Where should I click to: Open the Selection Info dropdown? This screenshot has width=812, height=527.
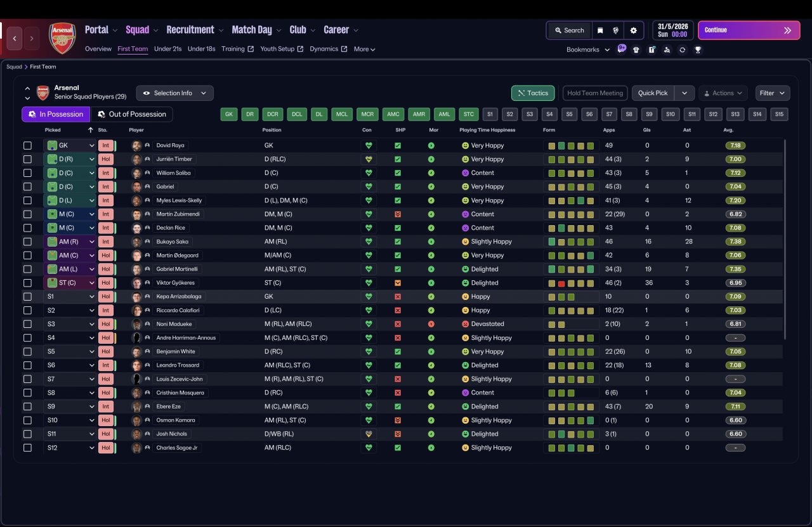175,93
